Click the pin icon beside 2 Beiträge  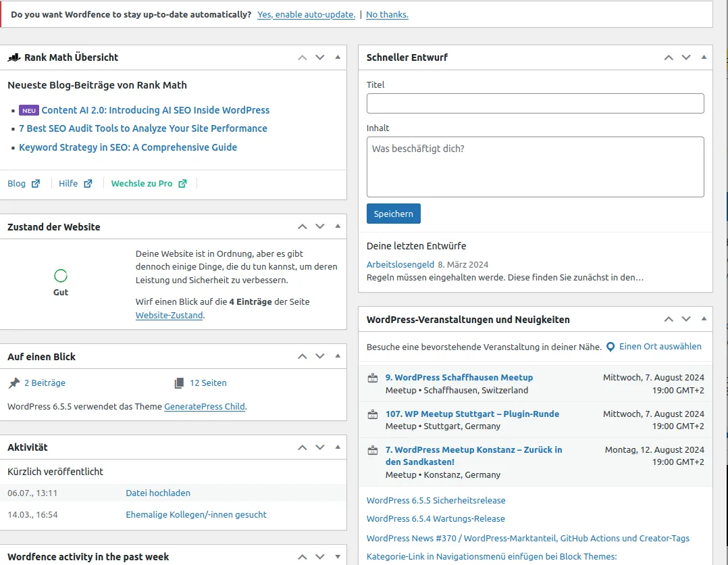[x=14, y=383]
